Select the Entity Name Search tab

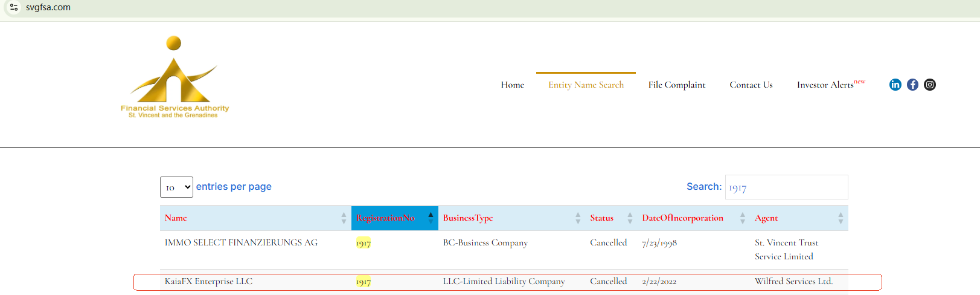pos(586,85)
